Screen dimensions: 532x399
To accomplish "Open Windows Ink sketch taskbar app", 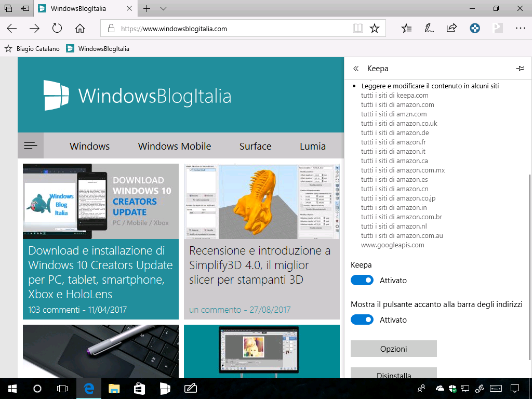I will 190,389.
